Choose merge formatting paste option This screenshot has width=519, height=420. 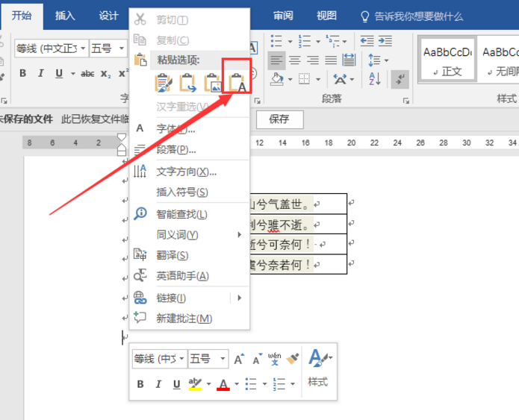pyautogui.click(x=187, y=83)
